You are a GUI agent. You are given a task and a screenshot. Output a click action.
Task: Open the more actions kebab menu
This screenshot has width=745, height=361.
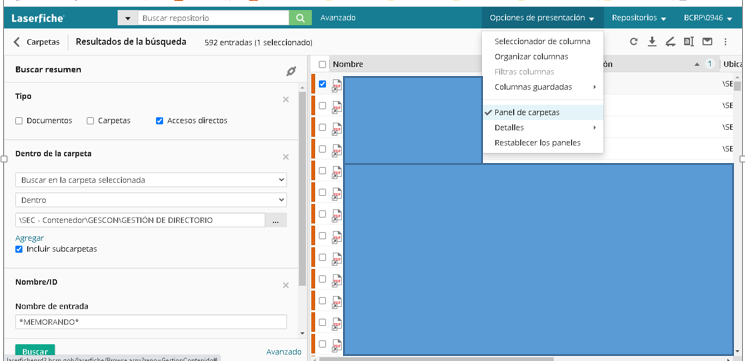point(726,42)
